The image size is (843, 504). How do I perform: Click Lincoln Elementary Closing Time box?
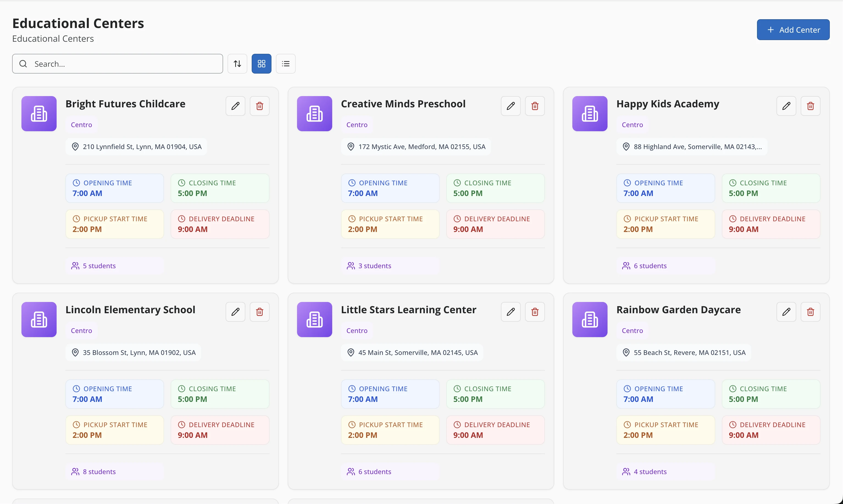coord(220,394)
